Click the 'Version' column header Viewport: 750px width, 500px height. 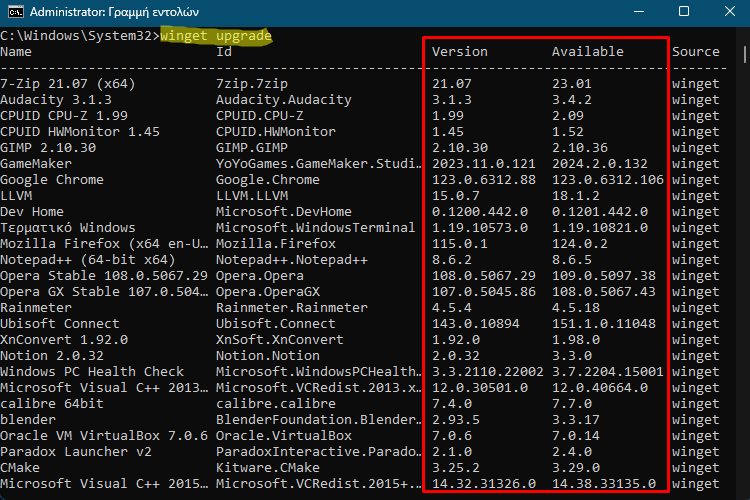tap(460, 52)
